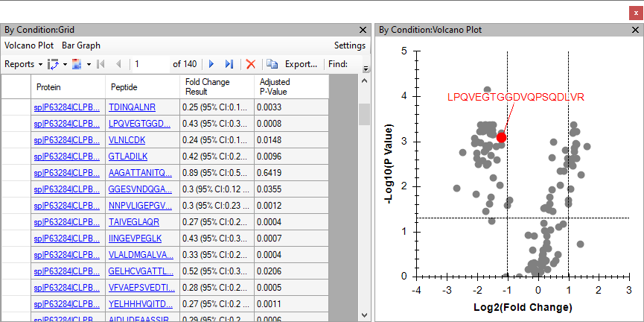
Task: Select fold change cell 0.52 (95% CI:0.3...
Action: (x=217, y=271)
